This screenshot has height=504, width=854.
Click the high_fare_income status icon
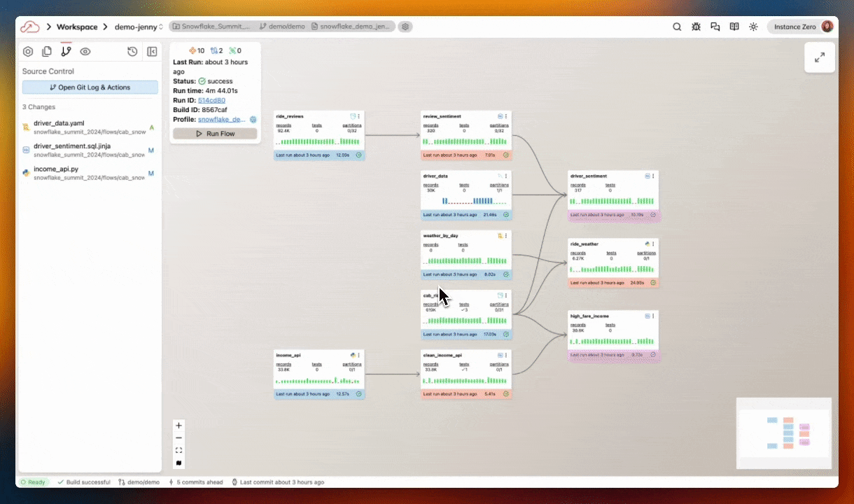652,356
